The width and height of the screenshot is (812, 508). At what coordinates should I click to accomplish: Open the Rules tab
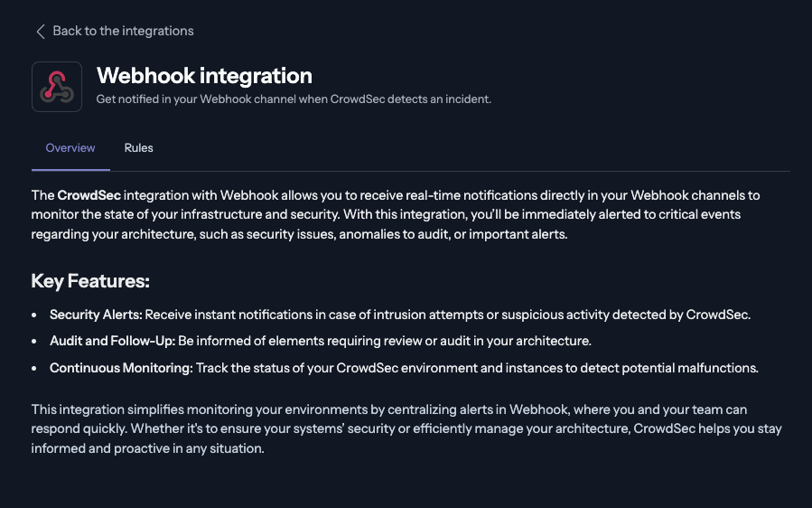coord(139,148)
